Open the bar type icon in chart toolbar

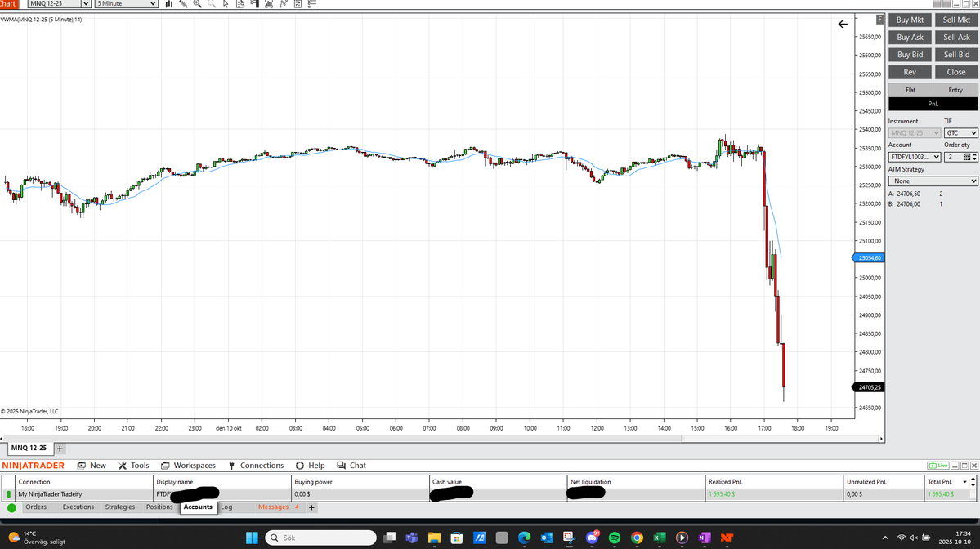point(168,4)
